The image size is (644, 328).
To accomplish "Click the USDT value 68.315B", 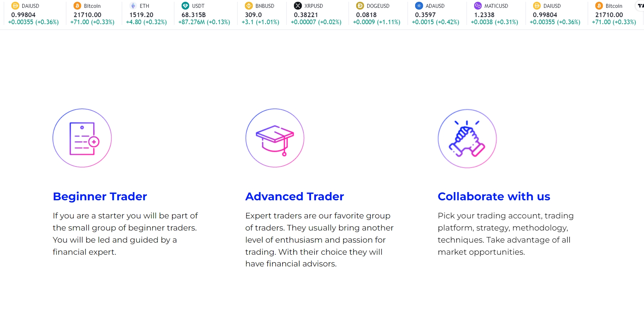I will tap(194, 15).
